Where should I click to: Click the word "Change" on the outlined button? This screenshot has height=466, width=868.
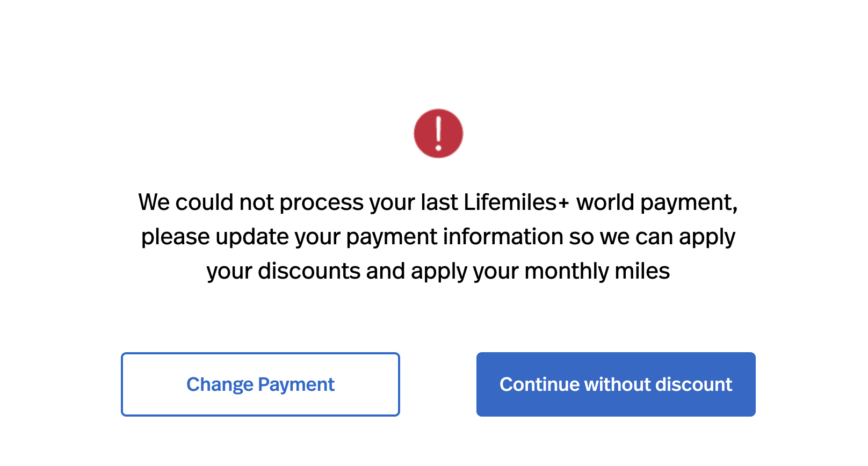(220, 385)
